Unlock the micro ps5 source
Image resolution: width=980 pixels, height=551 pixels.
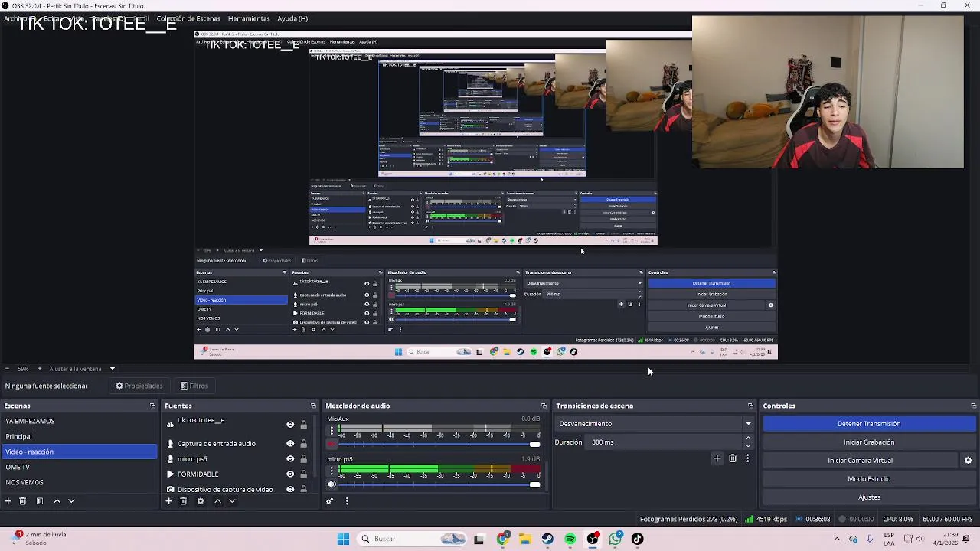tap(303, 459)
